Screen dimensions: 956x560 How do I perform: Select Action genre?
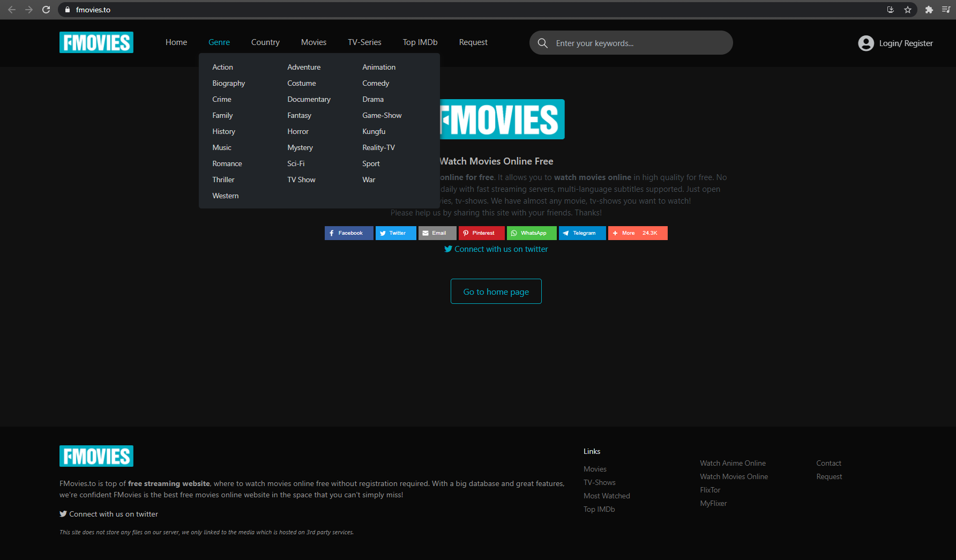click(x=222, y=67)
